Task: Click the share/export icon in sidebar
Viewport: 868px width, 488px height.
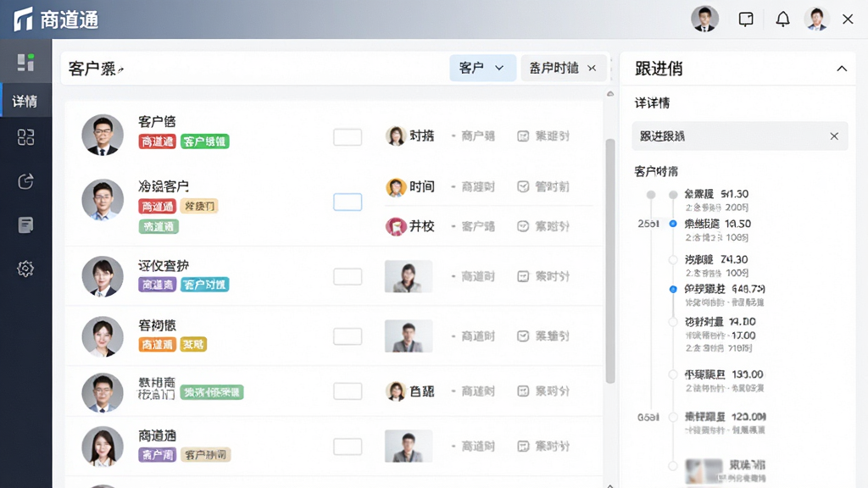Action: pyautogui.click(x=25, y=181)
